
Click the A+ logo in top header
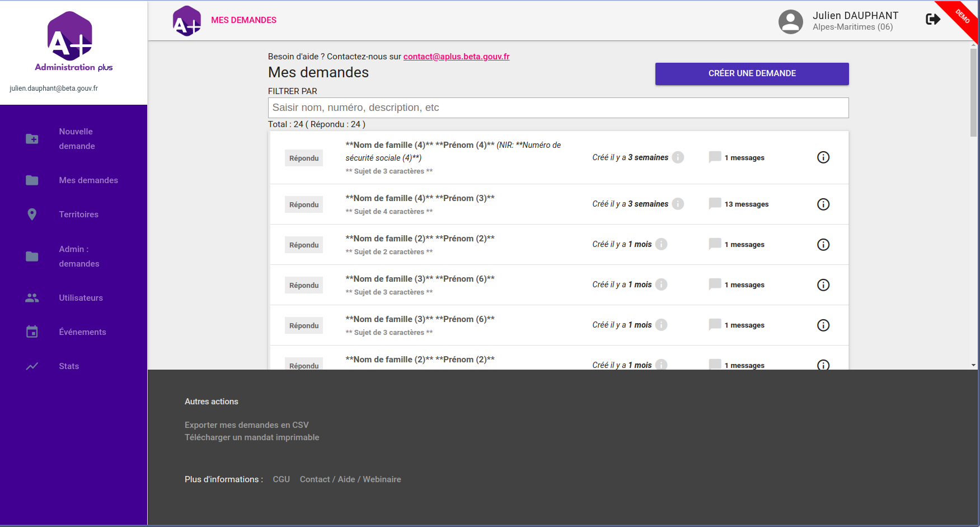(187, 21)
